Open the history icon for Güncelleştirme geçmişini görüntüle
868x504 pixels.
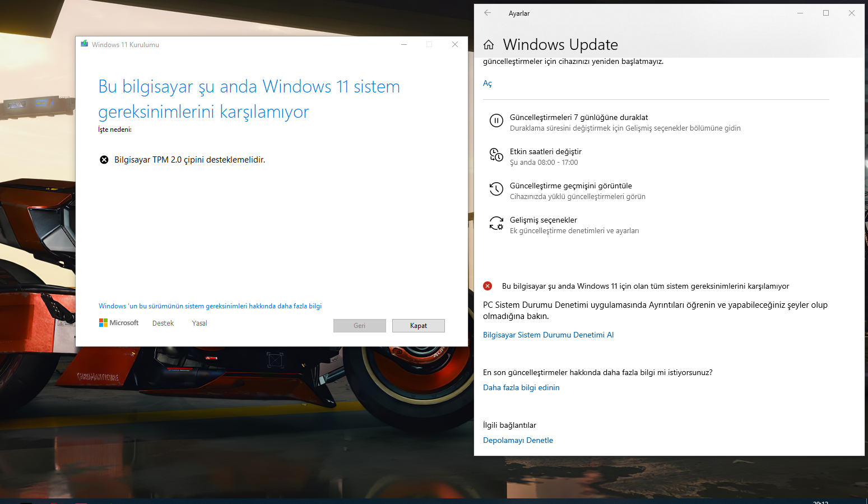coord(496,189)
